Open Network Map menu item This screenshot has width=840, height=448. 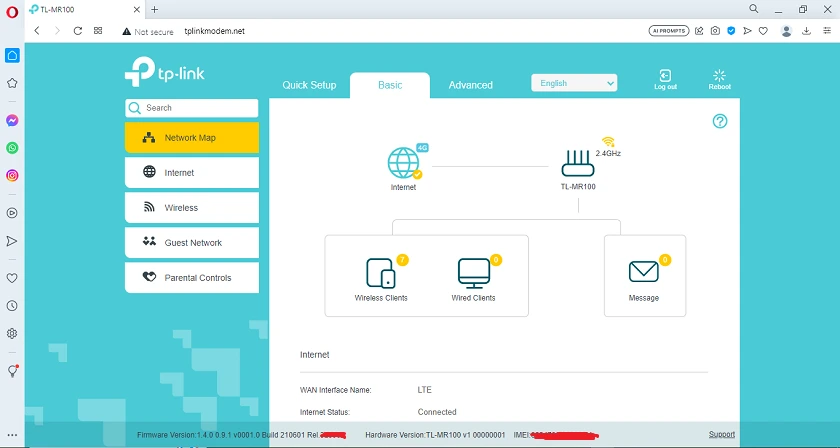click(x=192, y=138)
